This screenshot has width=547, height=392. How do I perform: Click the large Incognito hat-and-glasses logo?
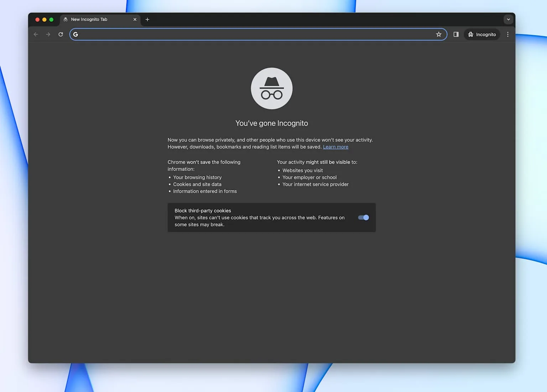(x=272, y=88)
